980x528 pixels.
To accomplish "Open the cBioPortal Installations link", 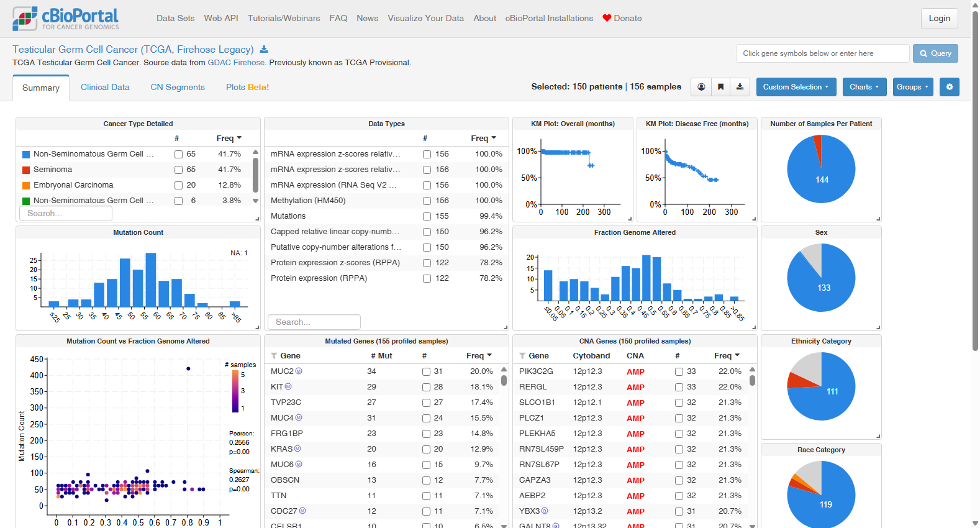I will click(549, 19).
